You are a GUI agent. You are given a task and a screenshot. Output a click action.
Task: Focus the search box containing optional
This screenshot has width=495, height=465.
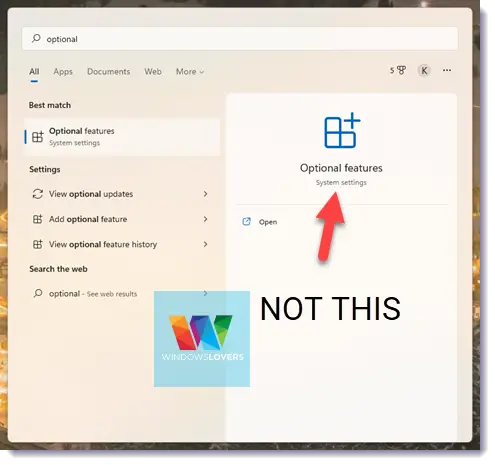pyautogui.click(x=240, y=39)
